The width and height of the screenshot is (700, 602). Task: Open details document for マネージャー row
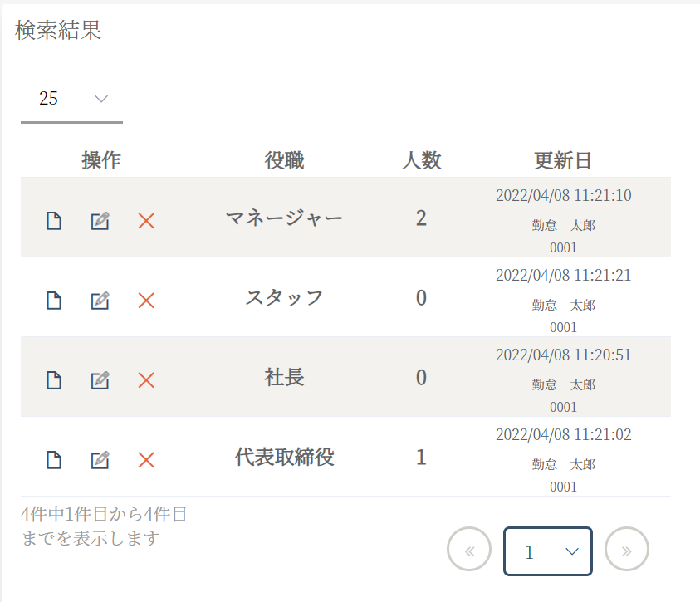54,221
